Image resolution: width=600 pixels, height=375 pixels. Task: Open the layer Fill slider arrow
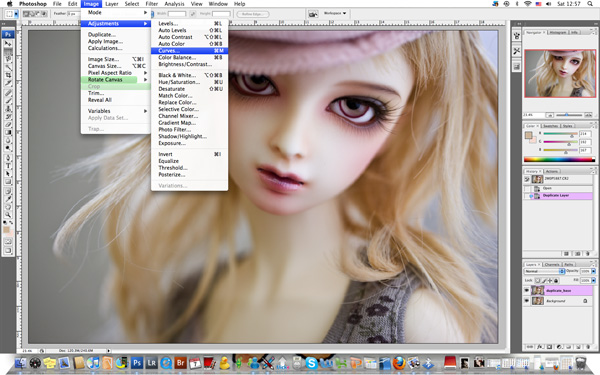(593, 280)
